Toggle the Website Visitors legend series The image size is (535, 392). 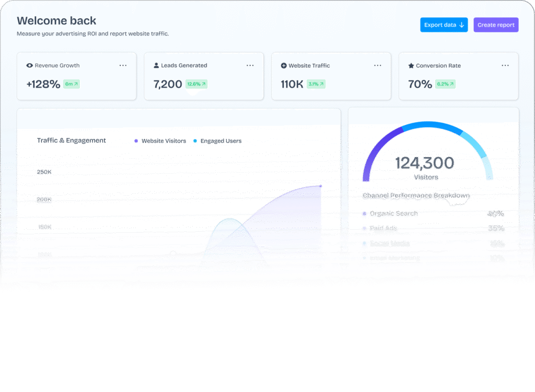tap(160, 141)
